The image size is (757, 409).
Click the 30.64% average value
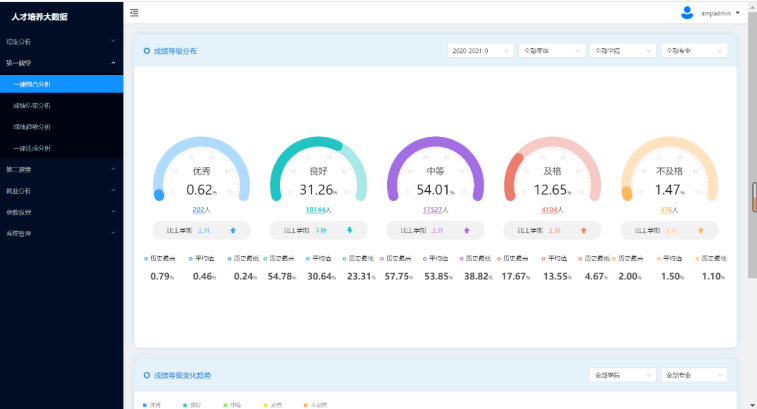coord(322,276)
